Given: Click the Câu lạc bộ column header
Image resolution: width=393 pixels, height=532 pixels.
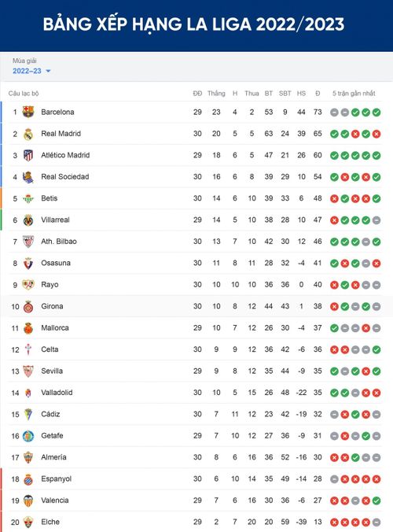Looking at the screenshot, I should point(24,94).
